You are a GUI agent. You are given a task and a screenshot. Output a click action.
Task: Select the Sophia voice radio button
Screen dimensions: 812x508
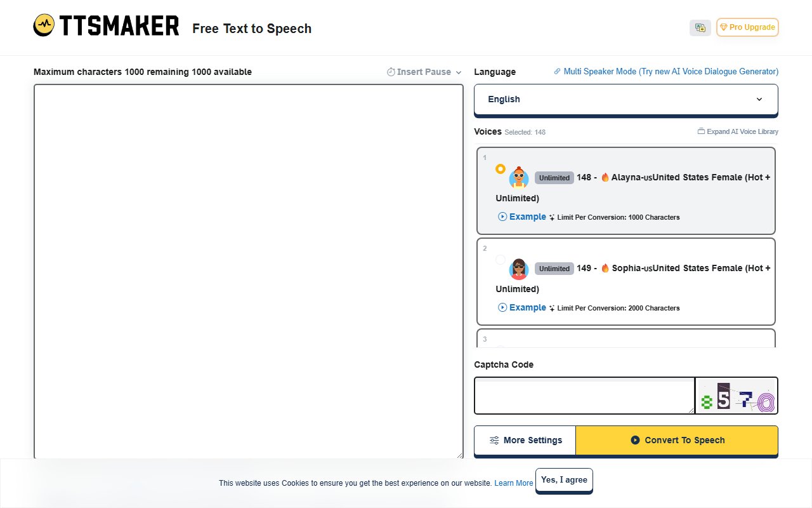[501, 260]
